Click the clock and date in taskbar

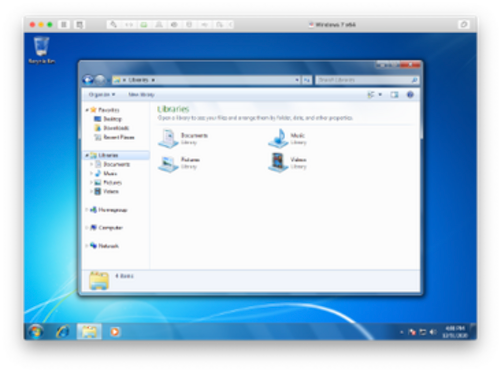[x=455, y=332]
